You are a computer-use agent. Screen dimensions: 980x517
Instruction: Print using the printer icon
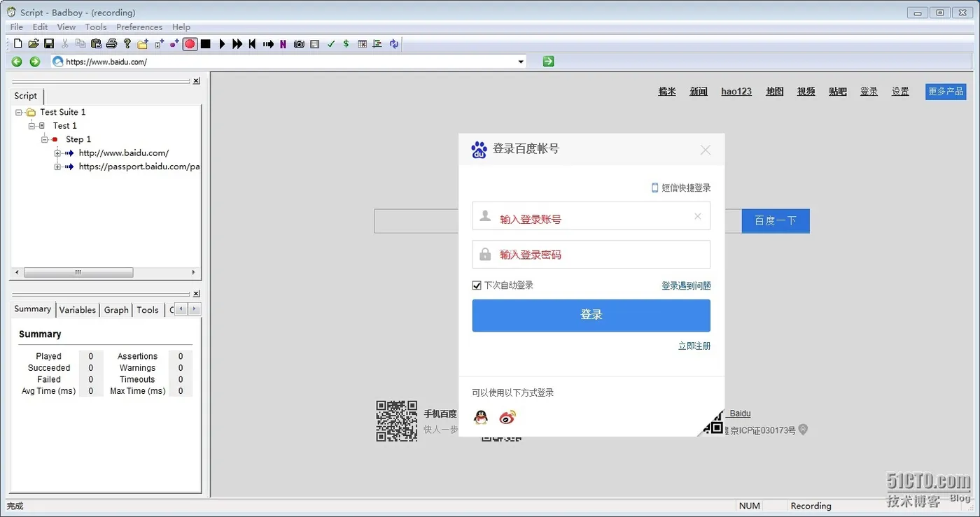click(x=111, y=44)
